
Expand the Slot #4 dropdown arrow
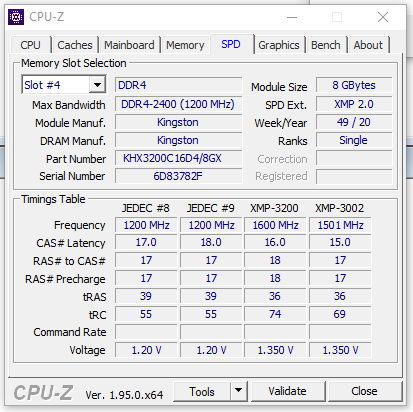(97, 85)
